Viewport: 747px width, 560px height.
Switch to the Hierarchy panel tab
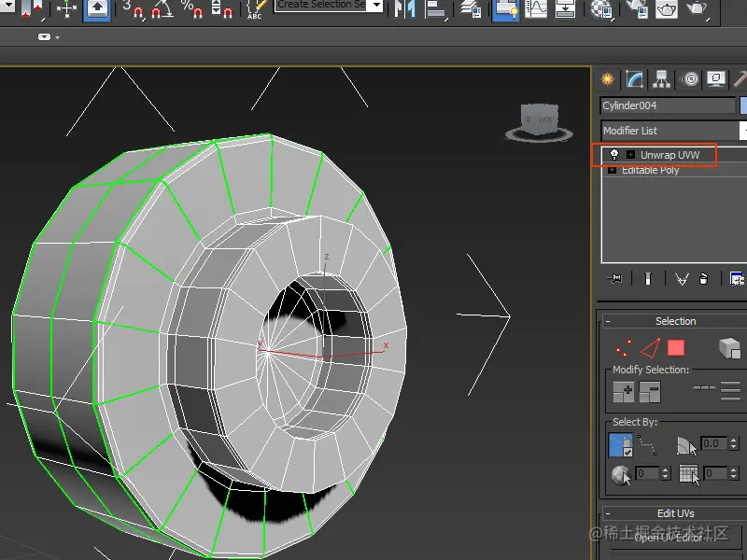click(x=662, y=79)
